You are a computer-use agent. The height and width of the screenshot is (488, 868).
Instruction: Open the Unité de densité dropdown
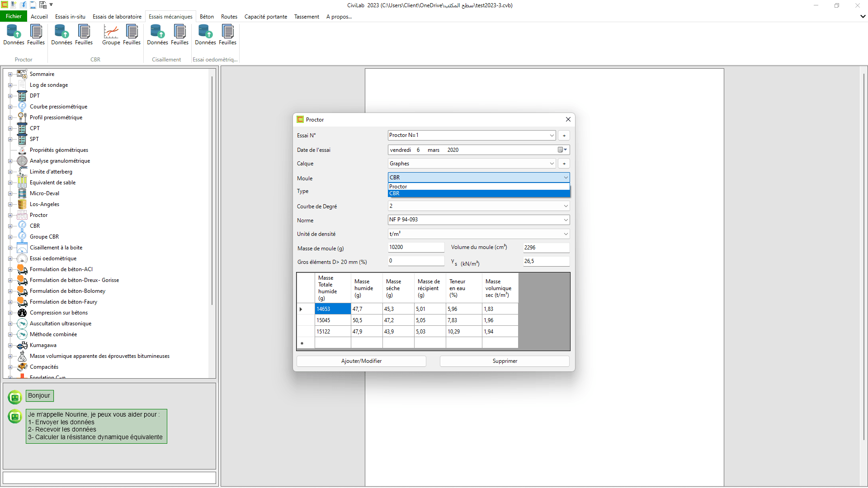pyautogui.click(x=566, y=234)
